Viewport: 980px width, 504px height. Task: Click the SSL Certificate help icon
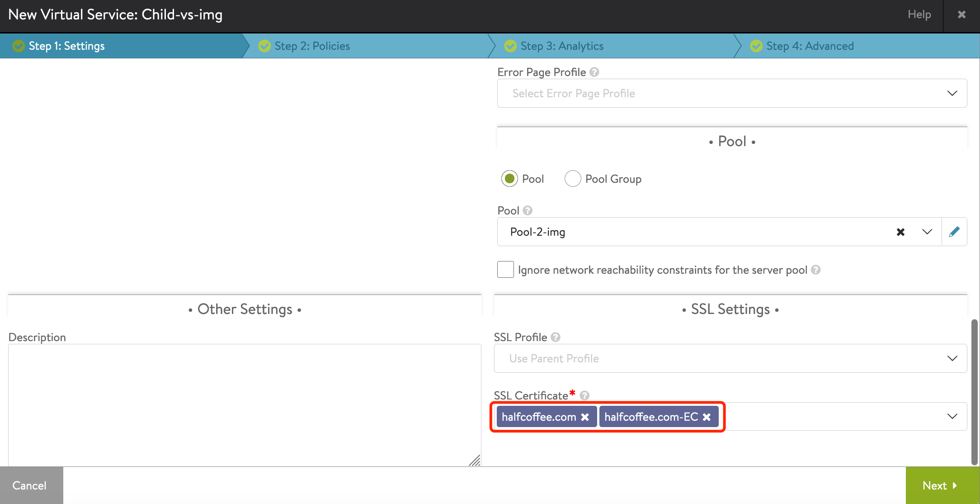584,395
